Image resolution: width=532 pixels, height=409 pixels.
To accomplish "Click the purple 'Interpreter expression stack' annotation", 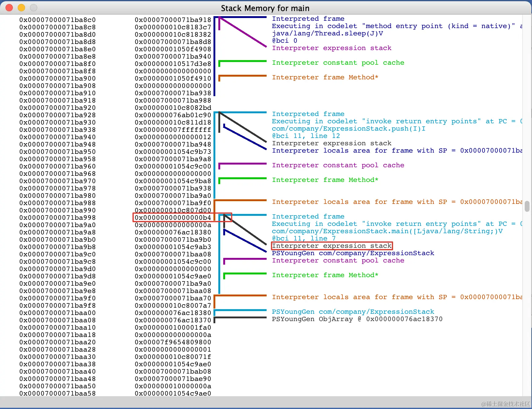I will coord(332,48).
